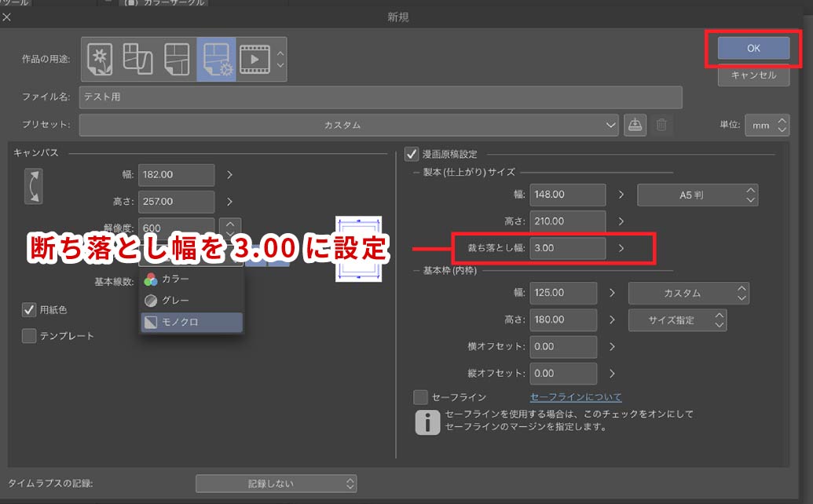Click the info icon beside safe line text
Image resolution: width=813 pixels, height=504 pixels.
coord(427,422)
